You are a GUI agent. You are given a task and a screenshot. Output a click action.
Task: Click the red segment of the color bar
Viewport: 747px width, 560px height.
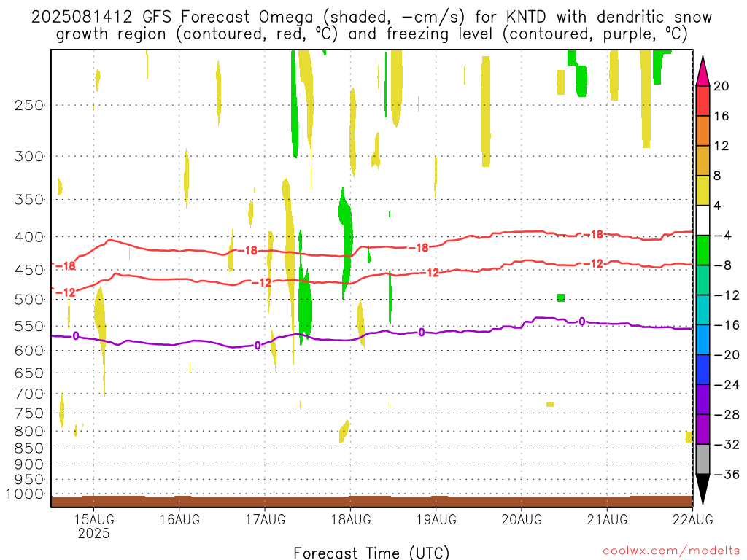click(703, 101)
